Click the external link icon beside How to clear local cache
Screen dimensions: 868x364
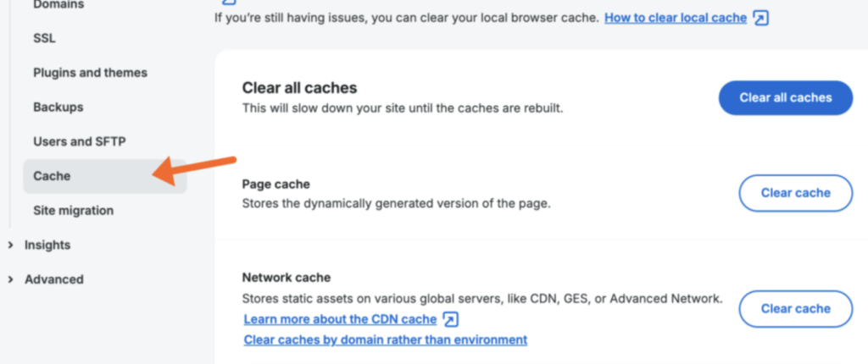(762, 19)
